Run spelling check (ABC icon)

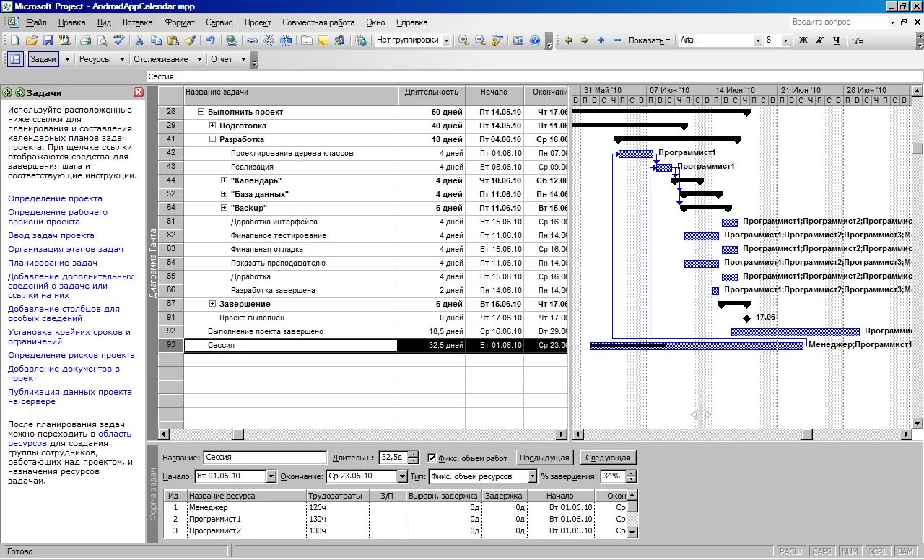pyautogui.click(x=118, y=40)
